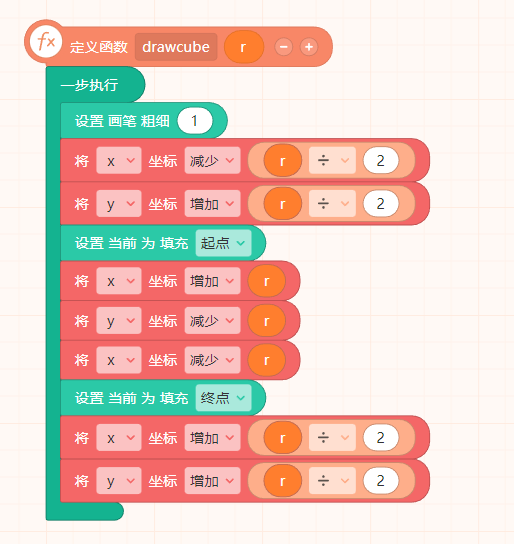Viewport: 514px width, 544px height.
Task: Click the r variable in last x 减少 r block
Action: point(266,360)
